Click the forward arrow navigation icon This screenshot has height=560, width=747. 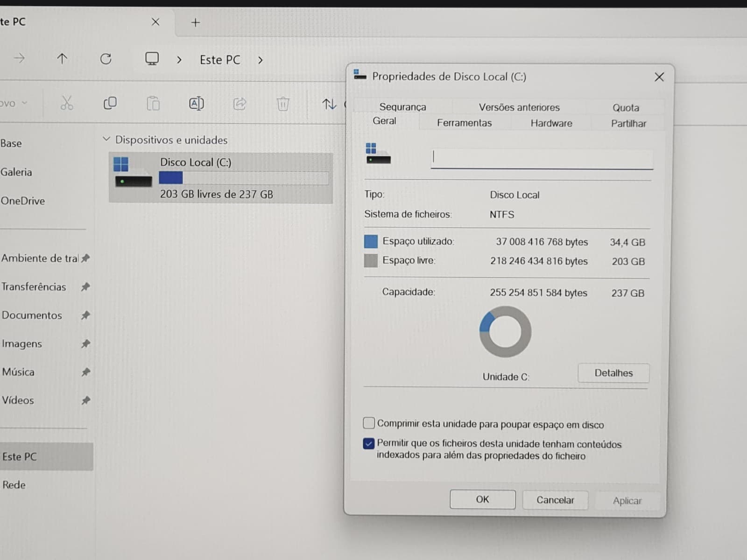(19, 58)
